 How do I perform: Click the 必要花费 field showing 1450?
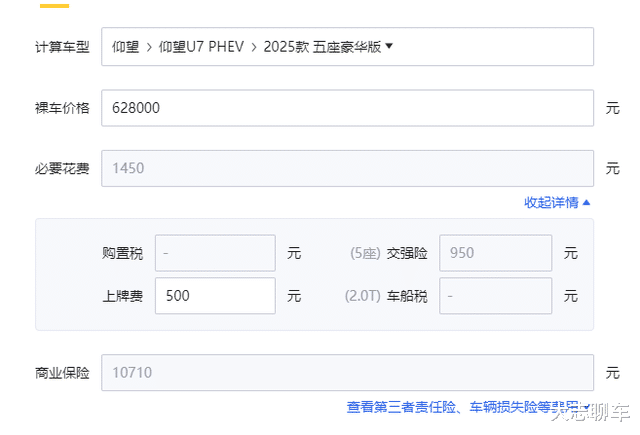(347, 168)
